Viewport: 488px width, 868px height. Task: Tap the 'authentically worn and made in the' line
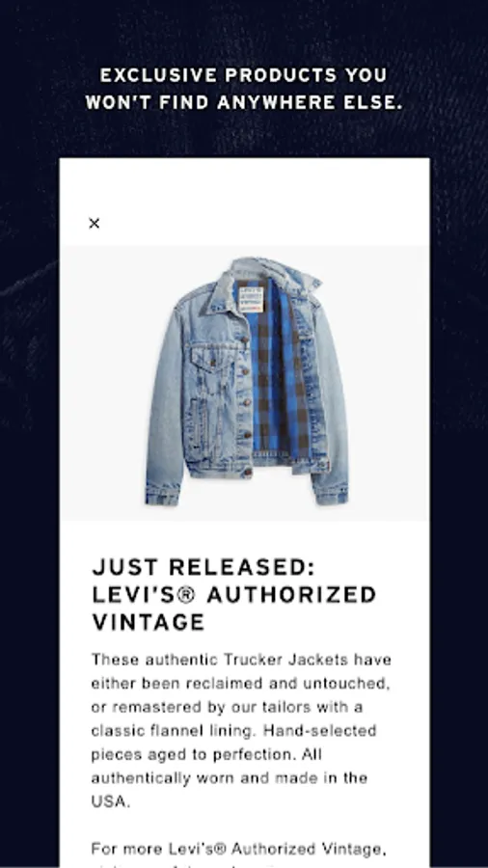click(230, 778)
